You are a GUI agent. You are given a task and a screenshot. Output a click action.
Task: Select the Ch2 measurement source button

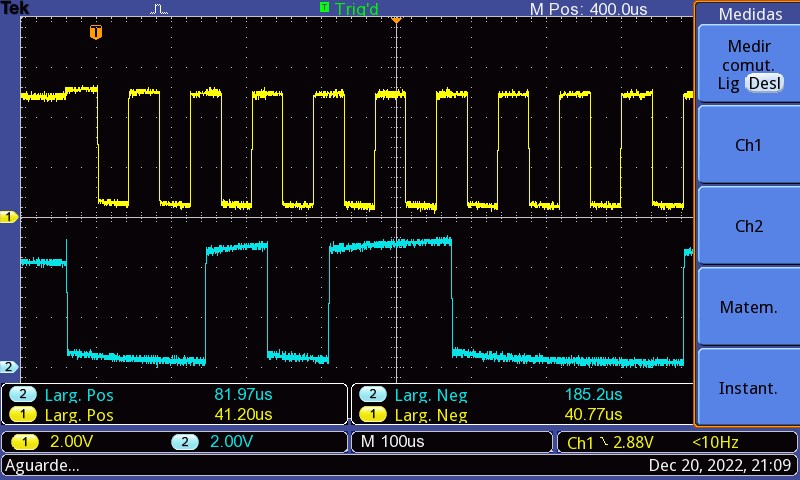[748, 226]
